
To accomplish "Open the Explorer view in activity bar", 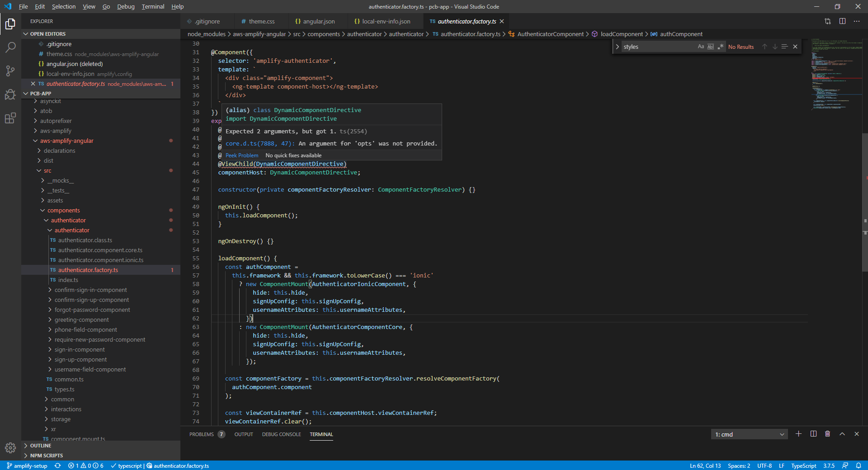I will [x=10, y=23].
